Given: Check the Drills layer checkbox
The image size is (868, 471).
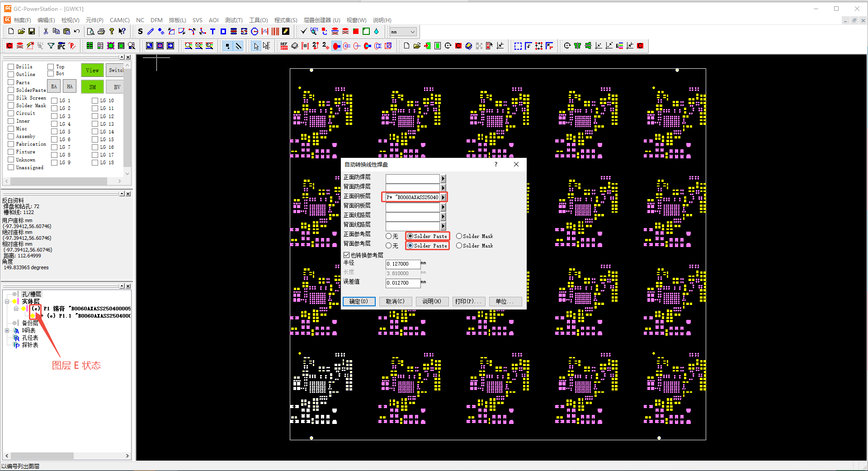Looking at the screenshot, I should click(11, 66).
